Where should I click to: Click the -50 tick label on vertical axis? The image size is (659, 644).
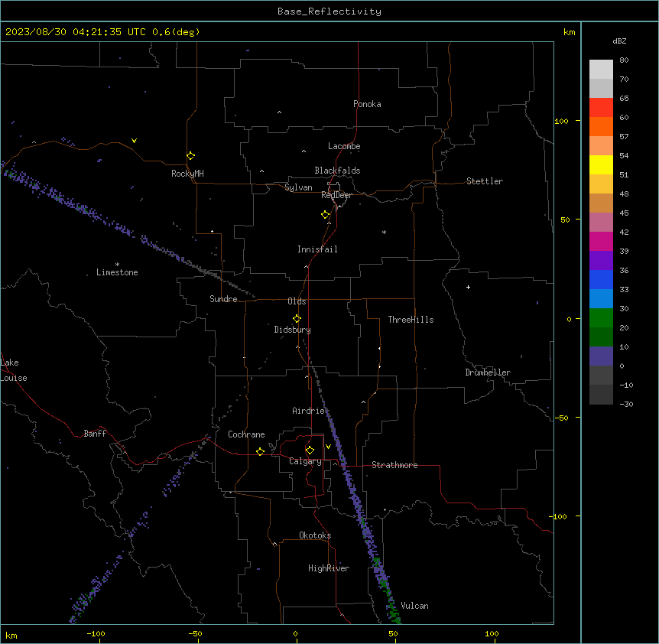pyautogui.click(x=561, y=418)
